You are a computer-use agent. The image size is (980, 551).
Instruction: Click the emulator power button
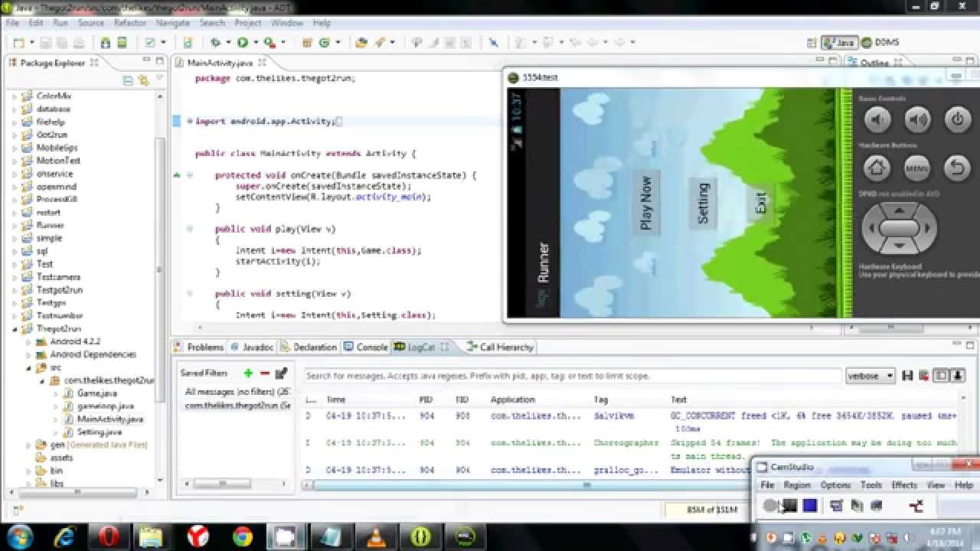(x=957, y=119)
